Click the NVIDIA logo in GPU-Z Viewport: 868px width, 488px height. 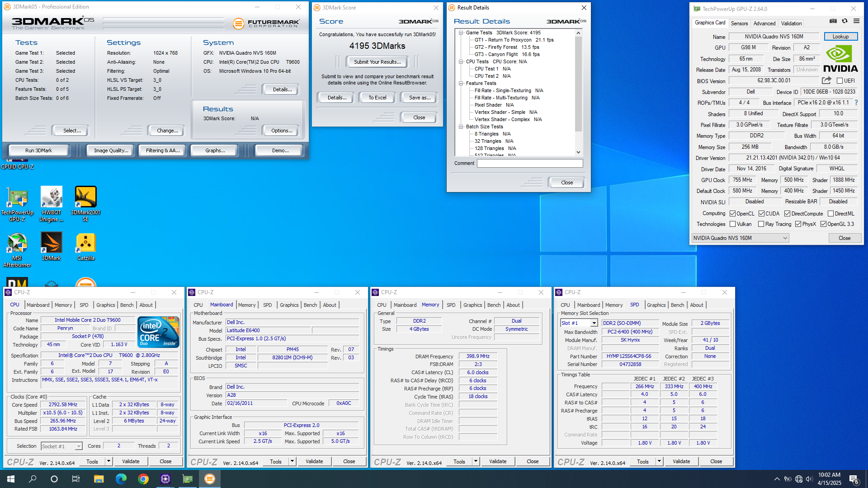840,59
